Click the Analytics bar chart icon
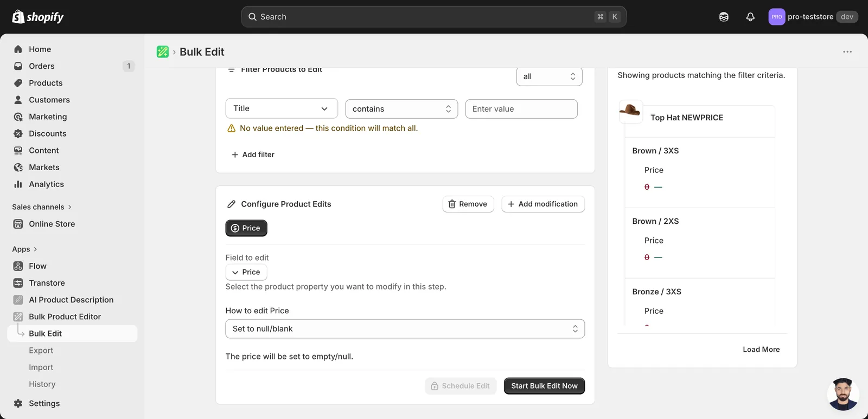Viewport: 868px width, 419px height. tap(18, 184)
